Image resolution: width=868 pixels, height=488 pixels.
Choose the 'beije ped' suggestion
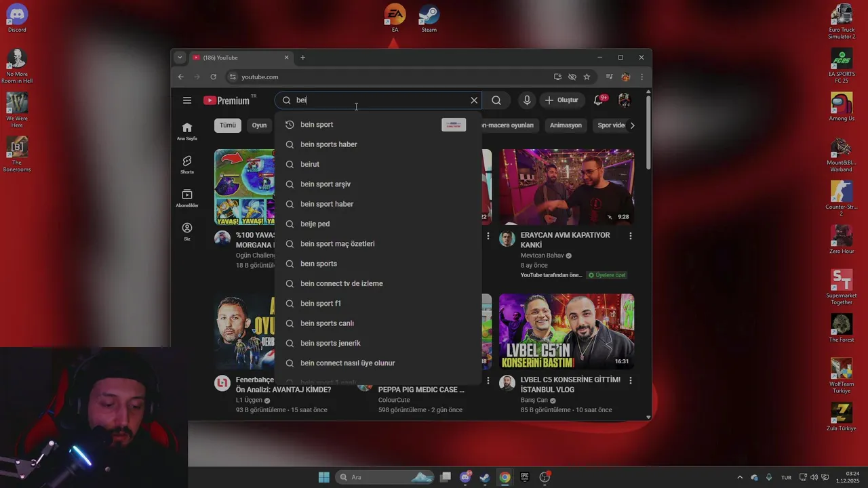click(x=378, y=224)
